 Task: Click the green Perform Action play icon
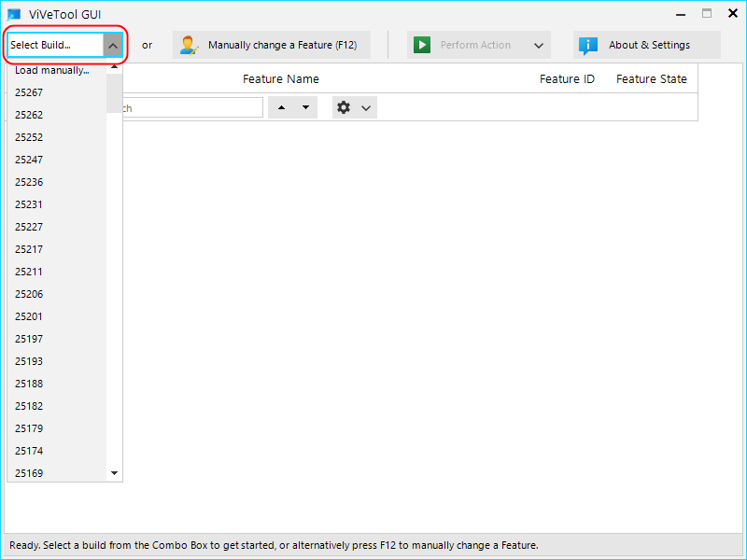pos(422,45)
